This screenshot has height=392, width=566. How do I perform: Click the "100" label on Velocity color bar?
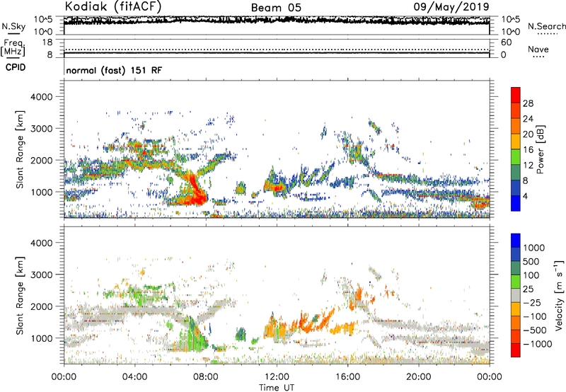[x=532, y=275]
